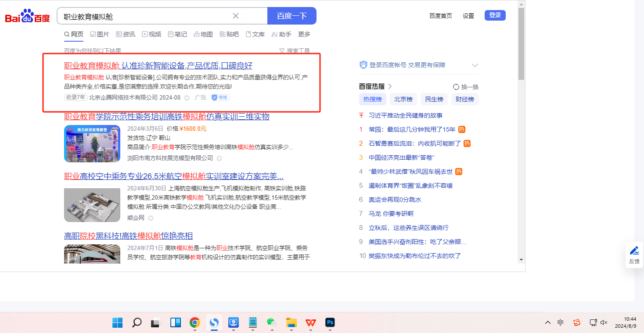644x333 pixels.
Task: Switch to the 图片 search tab
Action: [100, 34]
